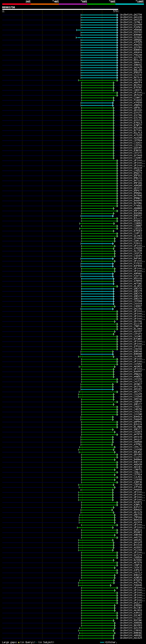Click the 'Large gaps' legend text
This screenshot has width=146, height=644.
click(10, 642)
